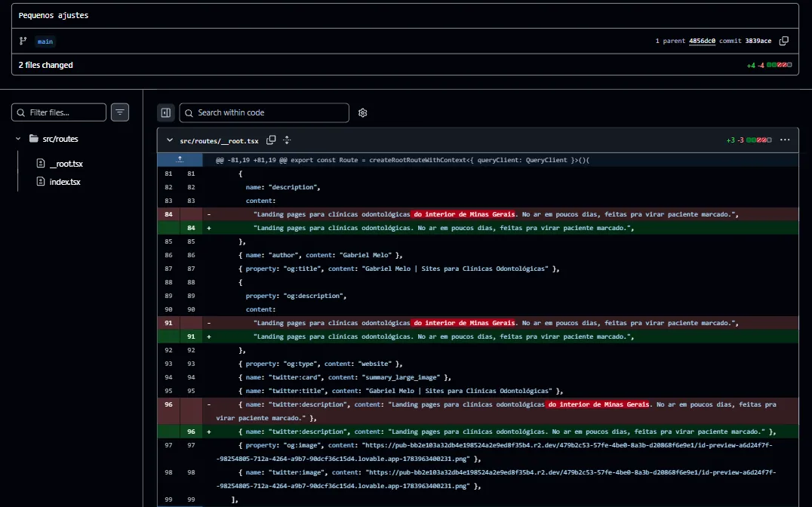This screenshot has height=507, width=812.
Task: Collapse the file tree sidebar panel
Action: click(x=166, y=112)
